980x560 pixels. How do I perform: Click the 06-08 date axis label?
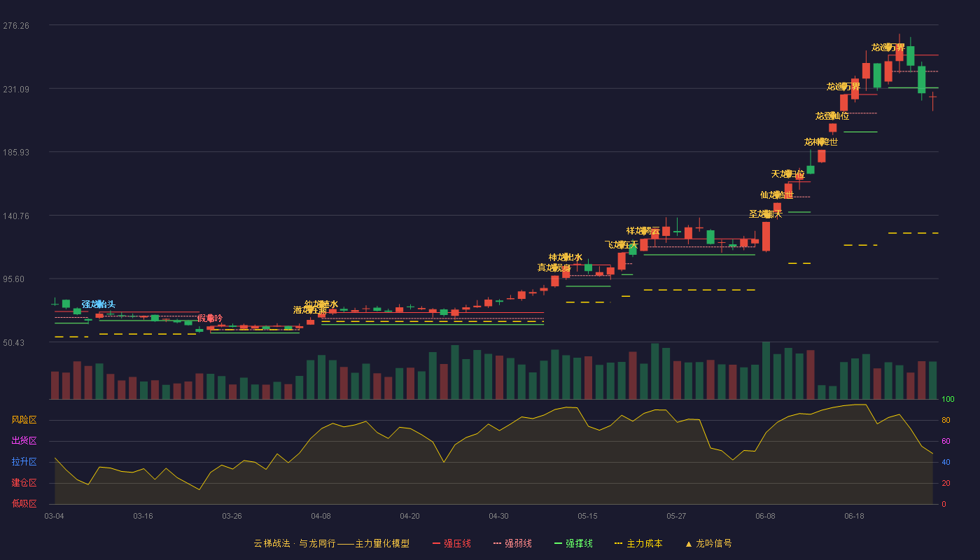[765, 516]
